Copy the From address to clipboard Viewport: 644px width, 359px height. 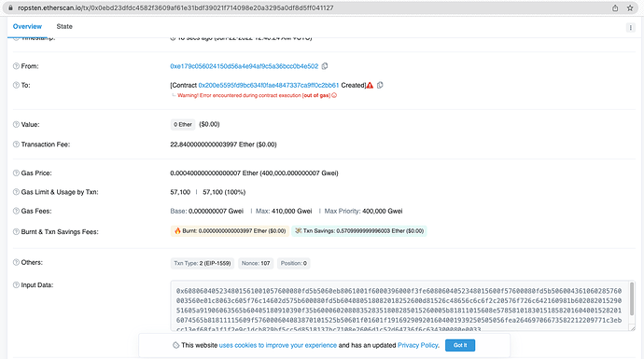(325, 66)
